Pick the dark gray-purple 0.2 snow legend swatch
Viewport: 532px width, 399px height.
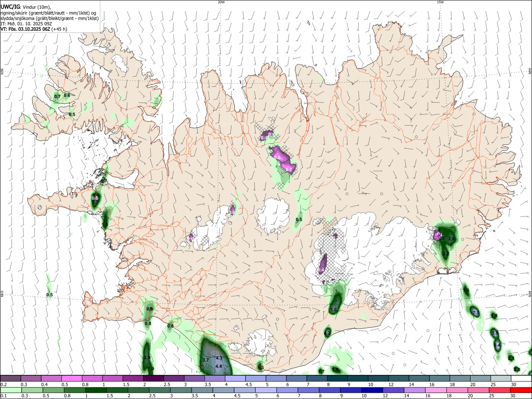[11, 379]
